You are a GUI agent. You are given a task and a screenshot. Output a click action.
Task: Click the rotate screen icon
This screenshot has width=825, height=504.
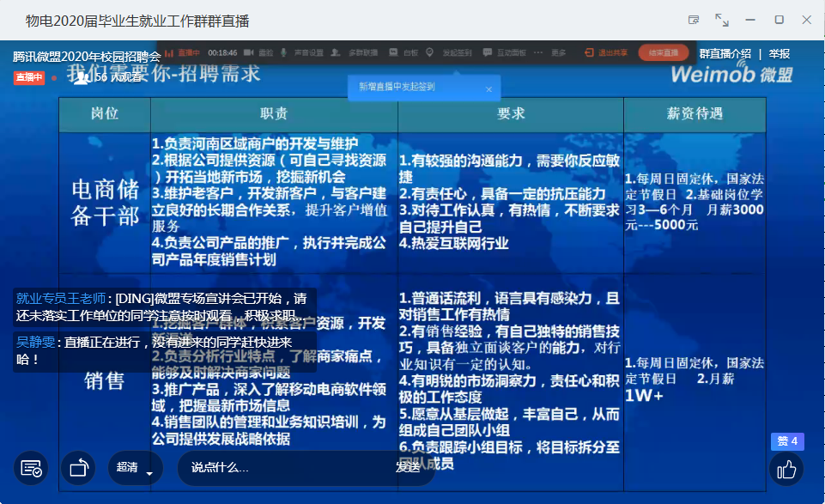[78, 468]
